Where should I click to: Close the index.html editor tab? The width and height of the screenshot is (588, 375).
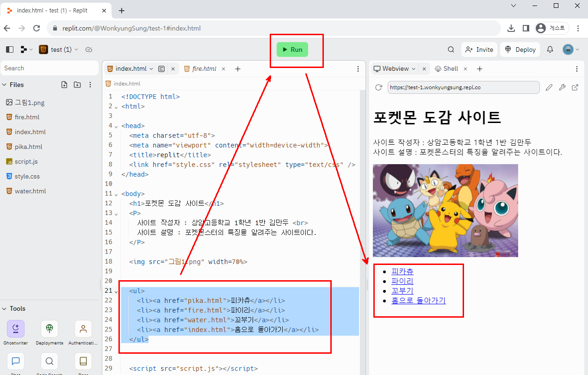click(x=173, y=68)
